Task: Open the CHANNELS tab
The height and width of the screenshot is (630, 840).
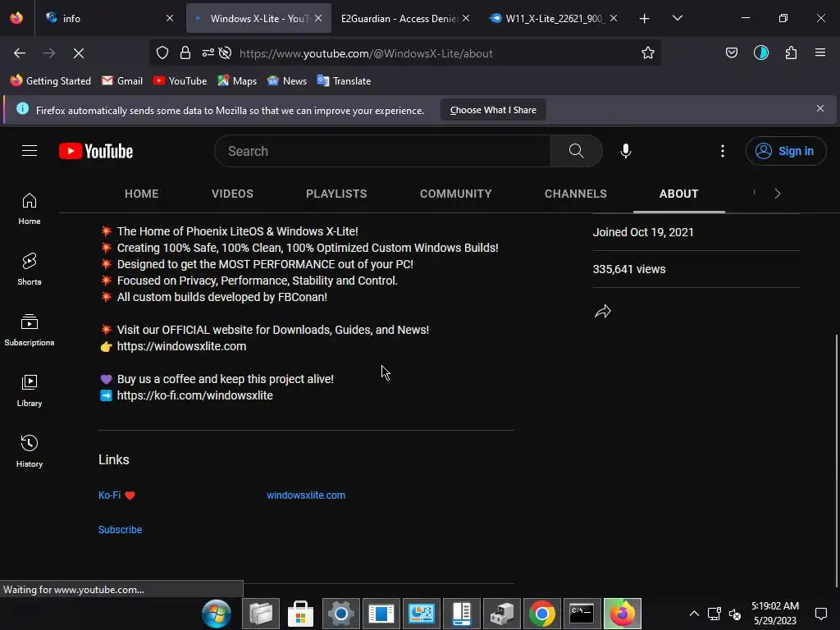Action: pos(575,194)
